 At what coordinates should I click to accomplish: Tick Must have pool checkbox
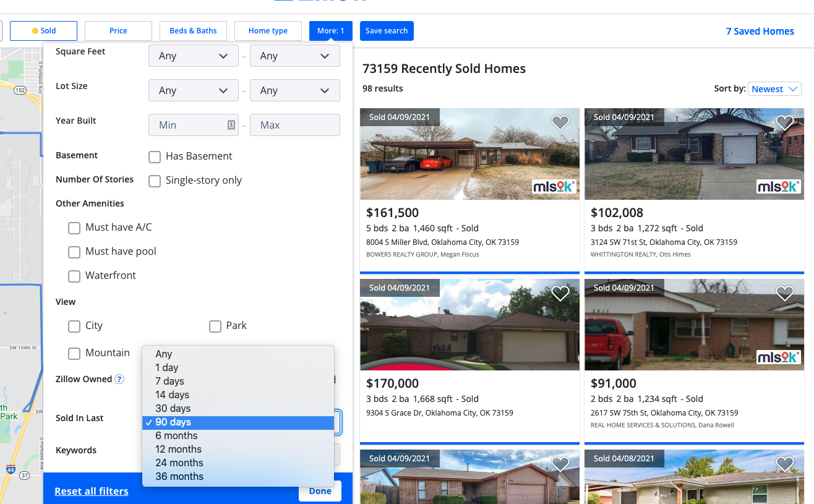(x=74, y=252)
